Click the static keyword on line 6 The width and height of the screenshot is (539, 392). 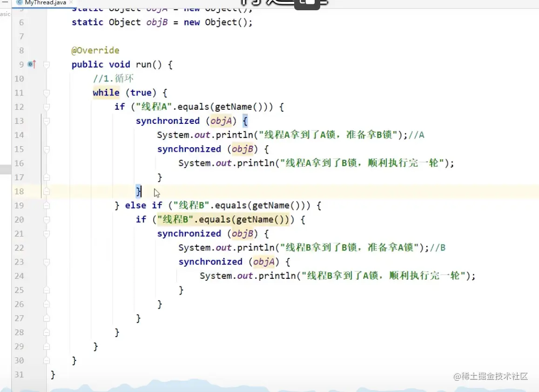pyautogui.click(x=88, y=23)
